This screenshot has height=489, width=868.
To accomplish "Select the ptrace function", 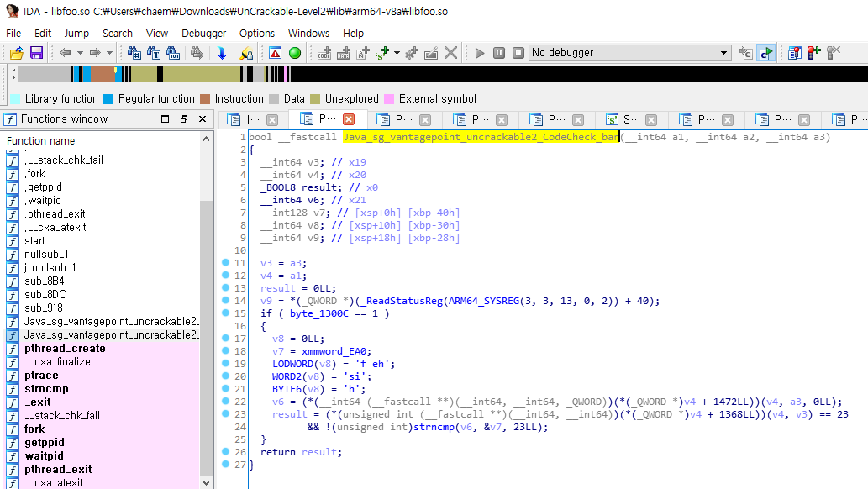I will tap(102, 376).
